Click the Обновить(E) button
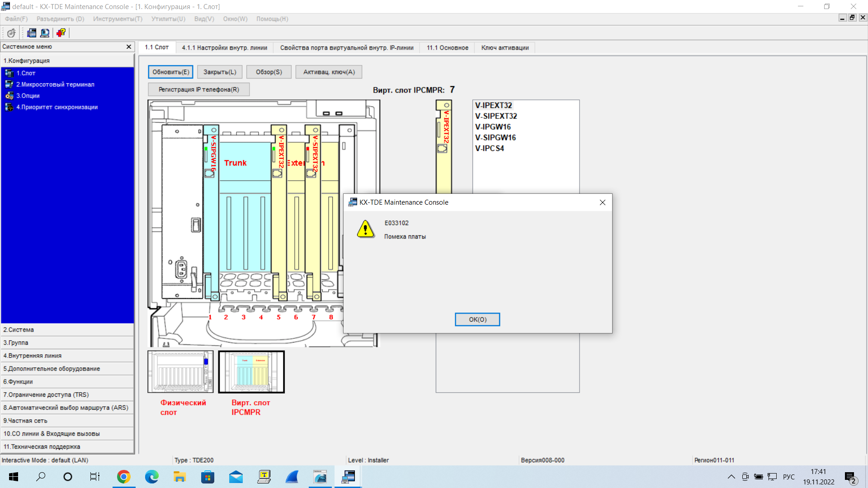868x488 pixels. [171, 72]
